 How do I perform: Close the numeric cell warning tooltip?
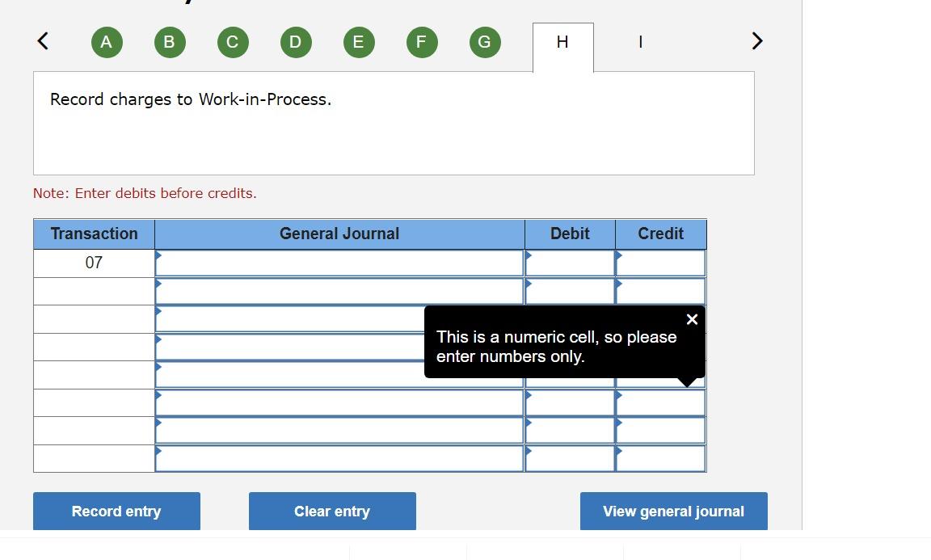[692, 319]
